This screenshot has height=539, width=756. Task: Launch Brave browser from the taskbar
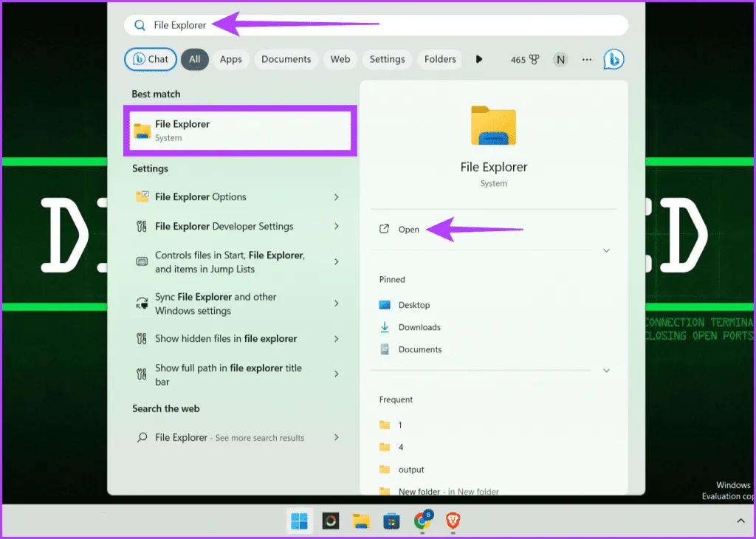coord(453,521)
